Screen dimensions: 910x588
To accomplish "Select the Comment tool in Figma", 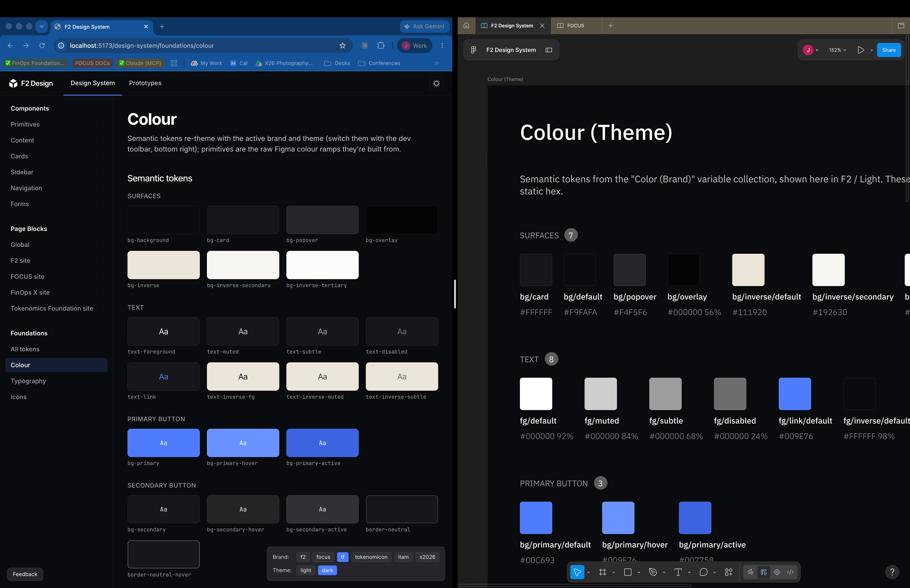I will [703, 572].
